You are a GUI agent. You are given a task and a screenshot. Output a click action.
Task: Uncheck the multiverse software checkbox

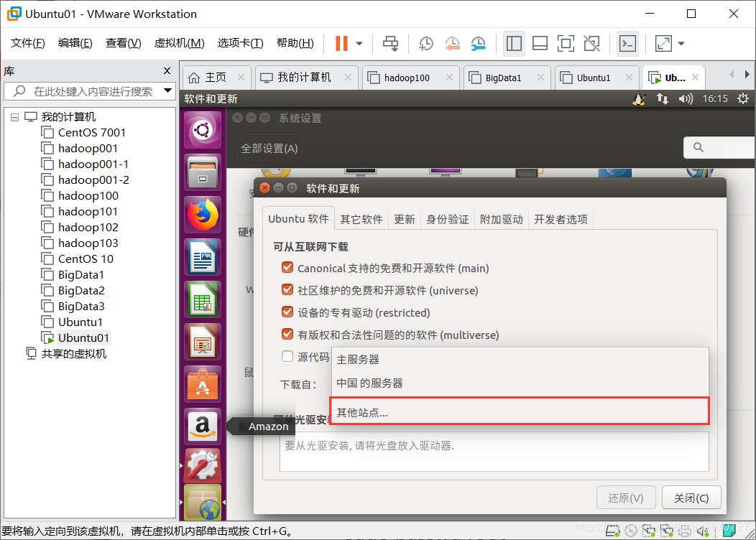[287, 334]
